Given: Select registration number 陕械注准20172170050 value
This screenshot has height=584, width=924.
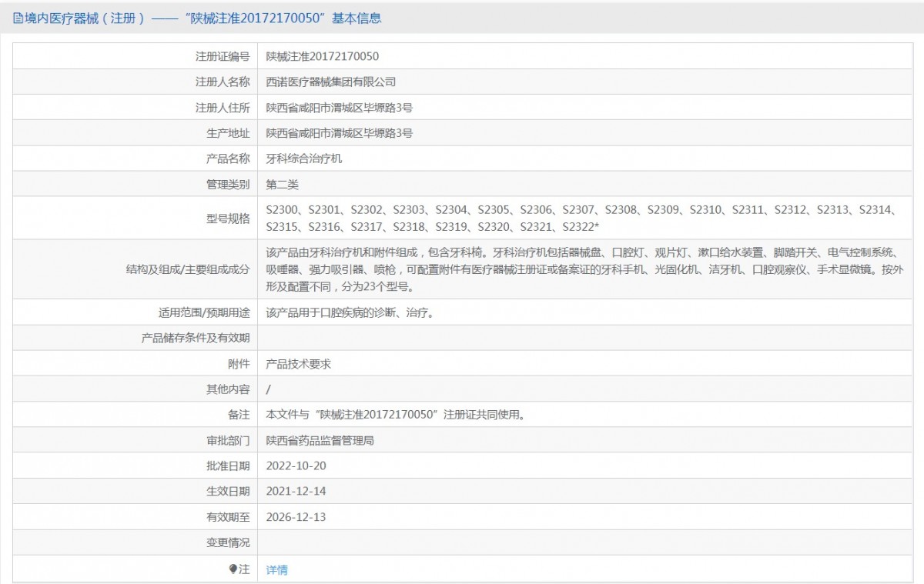Looking at the screenshot, I should click(323, 56).
